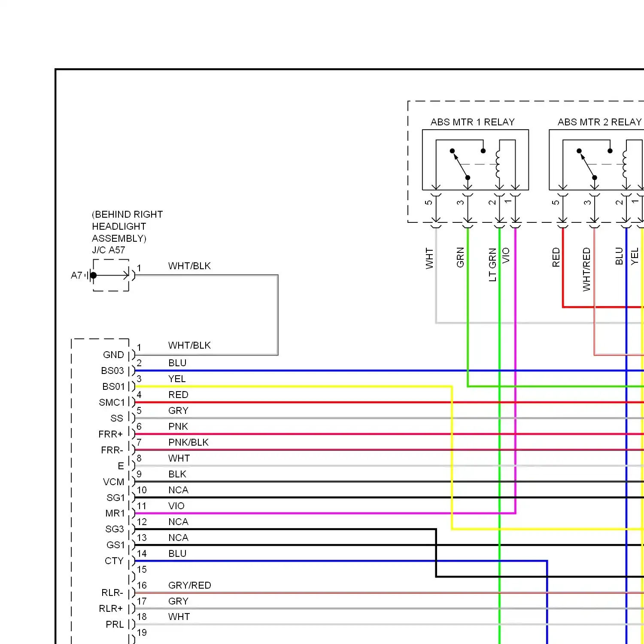Click the PNK/BLK wire label at pin 7
The width and height of the screenshot is (644, 644).
(x=188, y=442)
